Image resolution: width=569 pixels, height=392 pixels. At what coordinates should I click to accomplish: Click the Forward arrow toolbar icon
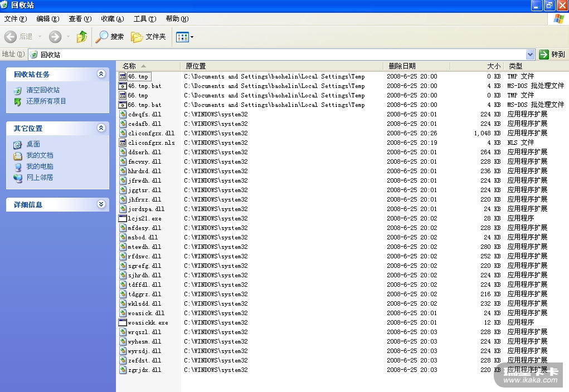coord(55,37)
